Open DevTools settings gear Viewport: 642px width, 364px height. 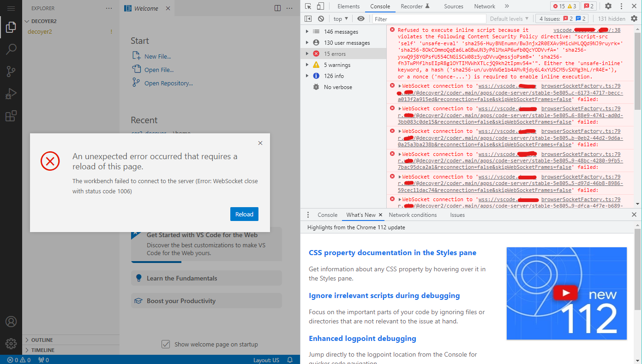point(608,6)
